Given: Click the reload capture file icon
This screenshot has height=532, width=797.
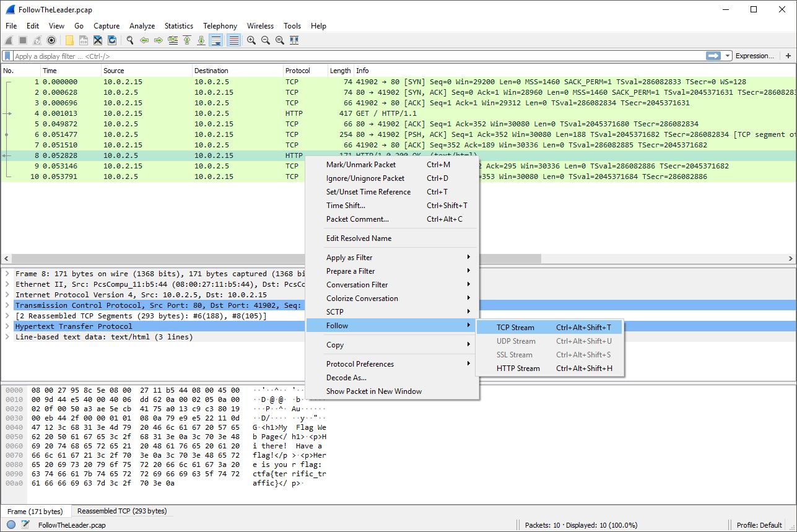Looking at the screenshot, I should tap(112, 40).
